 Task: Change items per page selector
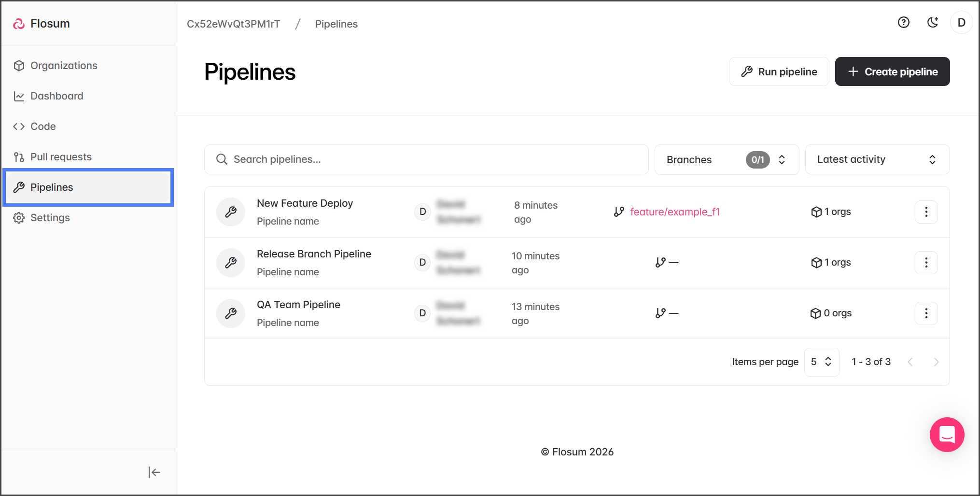click(x=821, y=362)
